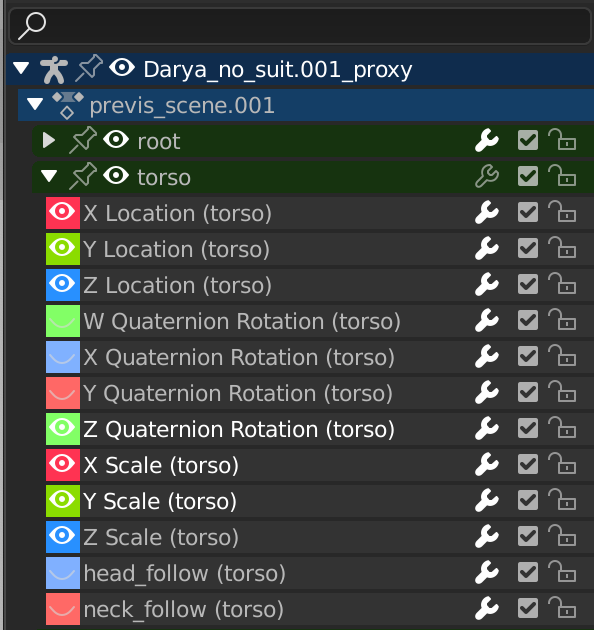
Task: Lock the root group
Action: click(562, 139)
